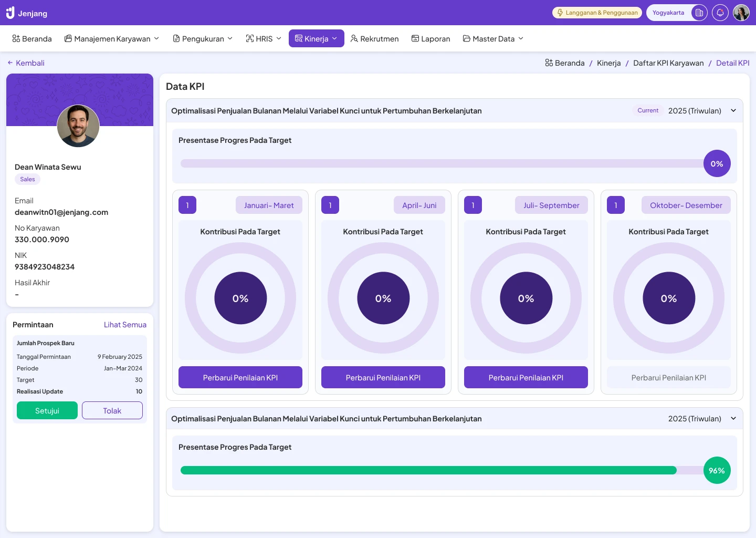756x538 pixels.
Task: Click the Langganan & Penggunaan lightning badge
Action: (597, 13)
